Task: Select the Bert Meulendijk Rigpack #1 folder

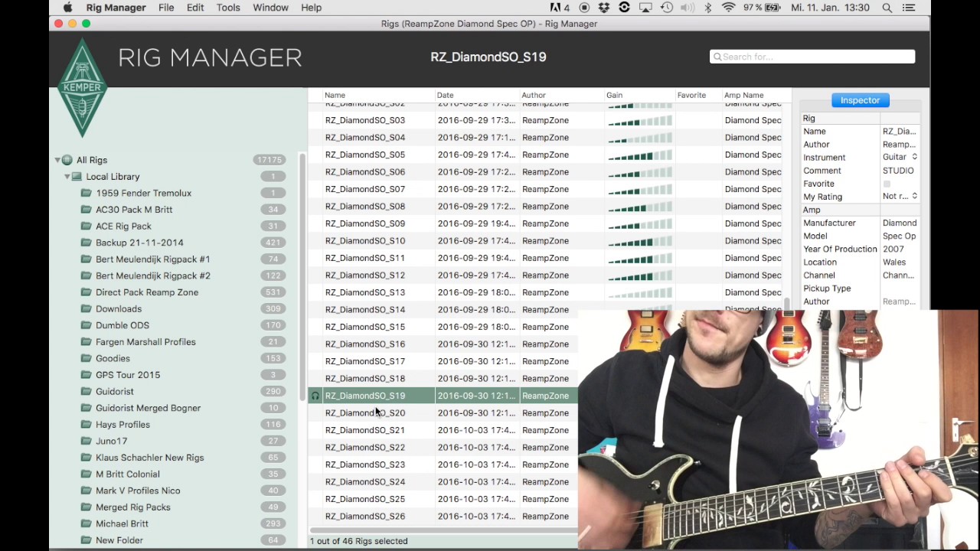Action: point(153,259)
